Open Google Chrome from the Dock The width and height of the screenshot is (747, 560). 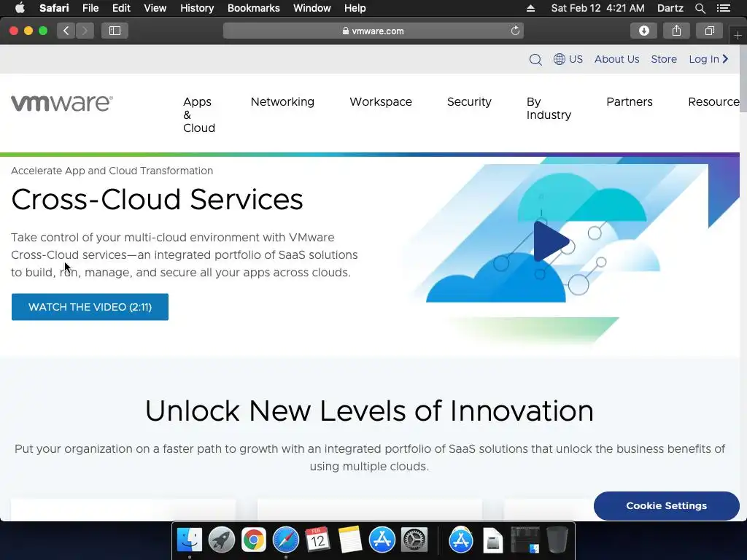[x=253, y=540]
